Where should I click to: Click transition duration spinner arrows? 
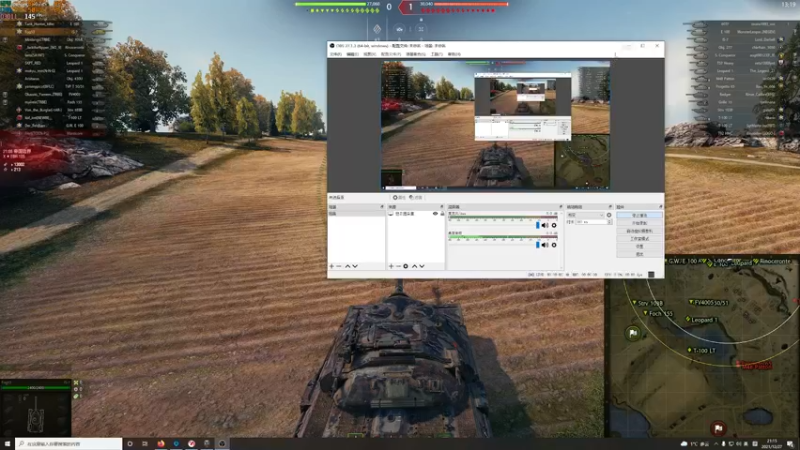tap(609, 222)
